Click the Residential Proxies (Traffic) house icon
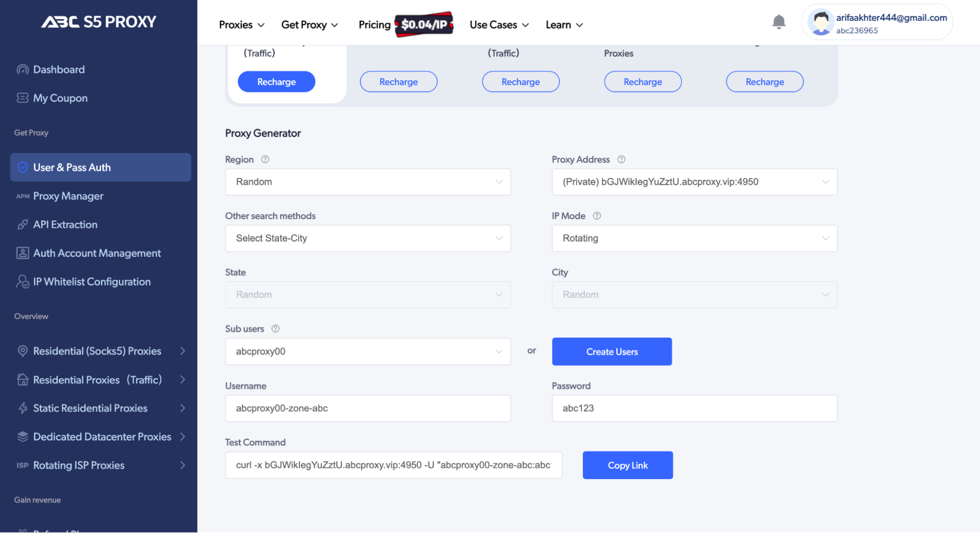This screenshot has height=533, width=980. [23, 380]
